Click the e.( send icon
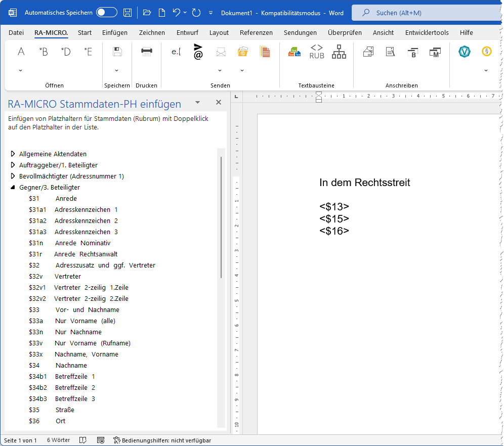The width and height of the screenshot is (504, 446). click(x=176, y=52)
